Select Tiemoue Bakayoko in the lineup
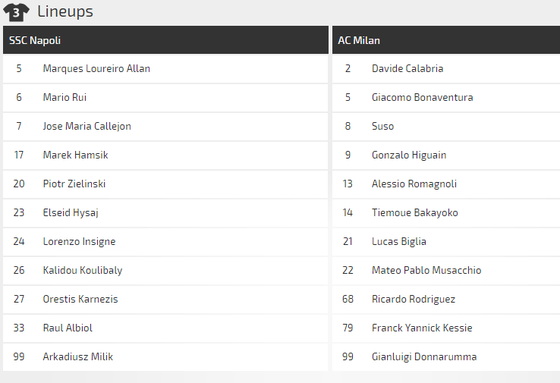The image size is (560, 383). pyautogui.click(x=415, y=213)
